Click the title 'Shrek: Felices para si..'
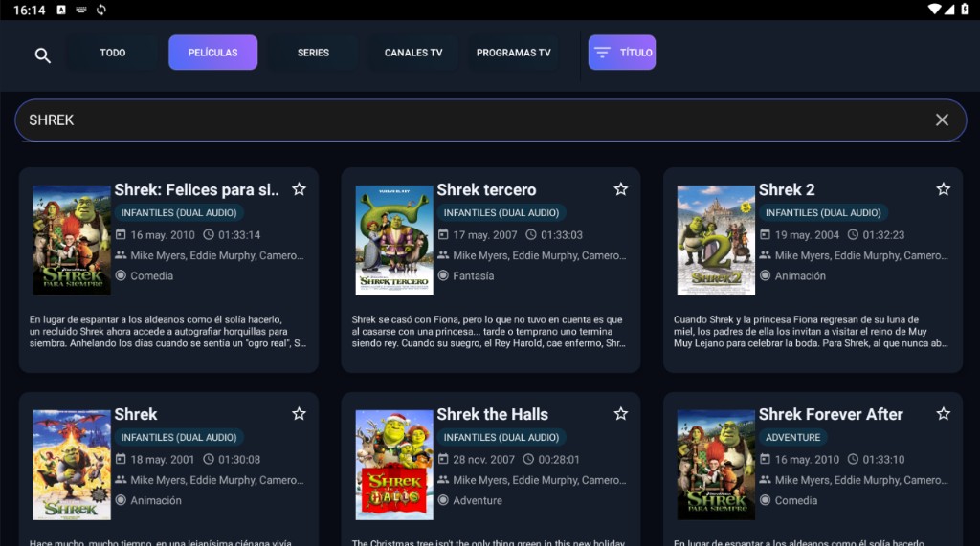980x546 pixels. pyautogui.click(x=196, y=190)
